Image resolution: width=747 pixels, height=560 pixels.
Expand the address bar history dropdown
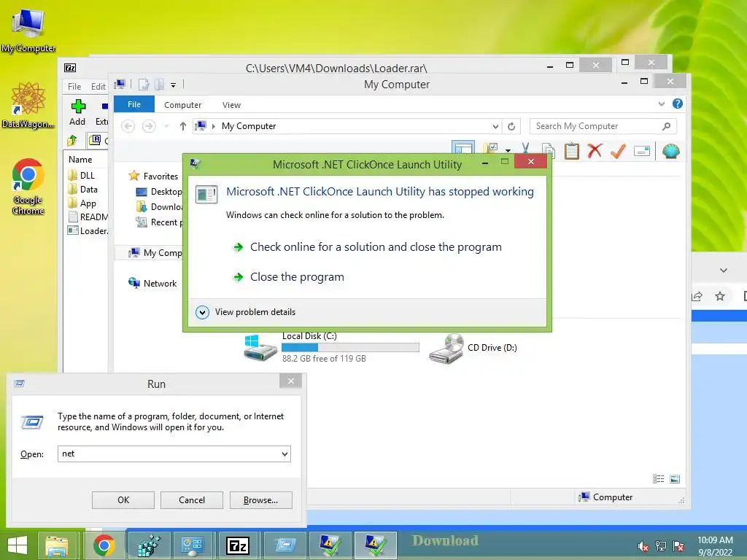[495, 126]
